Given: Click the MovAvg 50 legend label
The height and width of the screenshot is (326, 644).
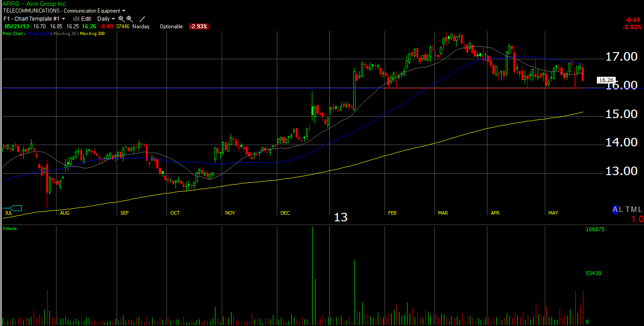Looking at the screenshot, I should click(39, 34).
